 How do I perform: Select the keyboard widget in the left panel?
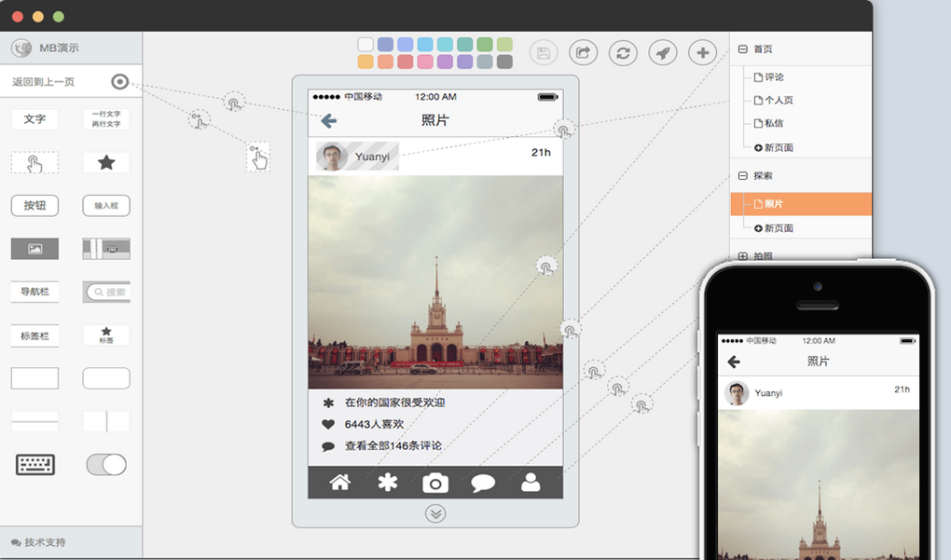tap(35, 464)
